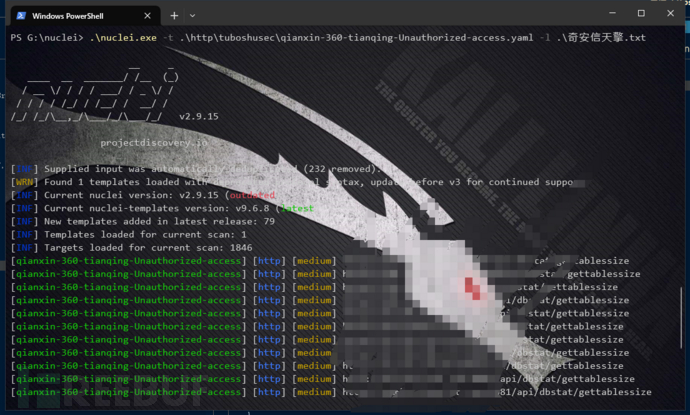The image size is (690, 415).
Task: Open a new terminal tab with plus
Action: 174,16
